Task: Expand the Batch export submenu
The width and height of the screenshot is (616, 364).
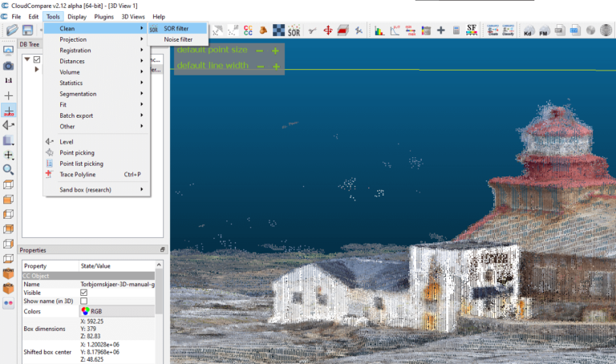Action: click(x=96, y=115)
